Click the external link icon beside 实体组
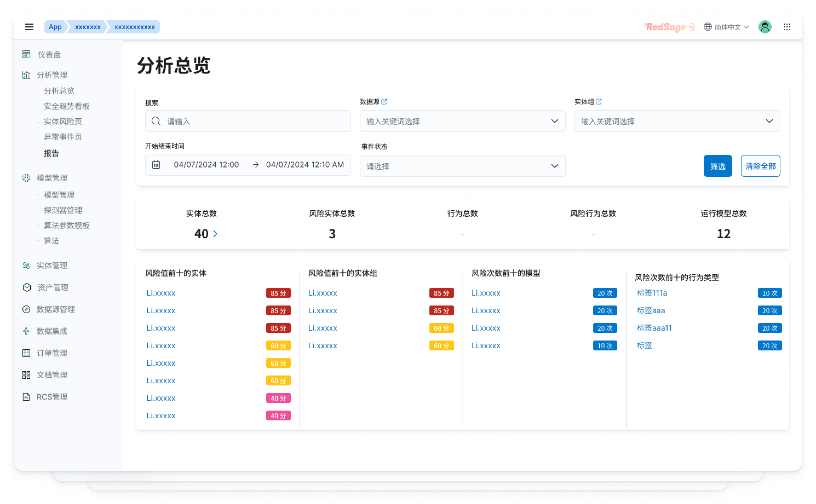This screenshot has width=816, height=504. pos(599,102)
